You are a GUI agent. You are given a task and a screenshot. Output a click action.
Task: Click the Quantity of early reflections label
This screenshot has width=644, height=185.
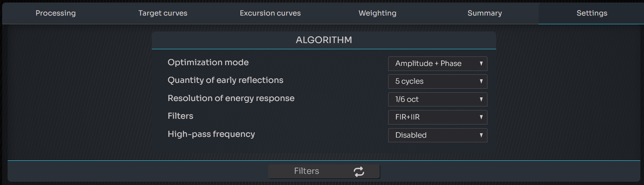(225, 80)
